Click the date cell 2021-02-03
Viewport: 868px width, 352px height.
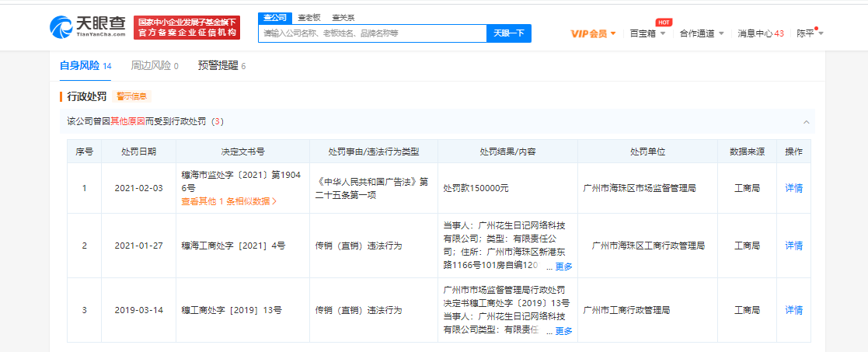coord(139,188)
